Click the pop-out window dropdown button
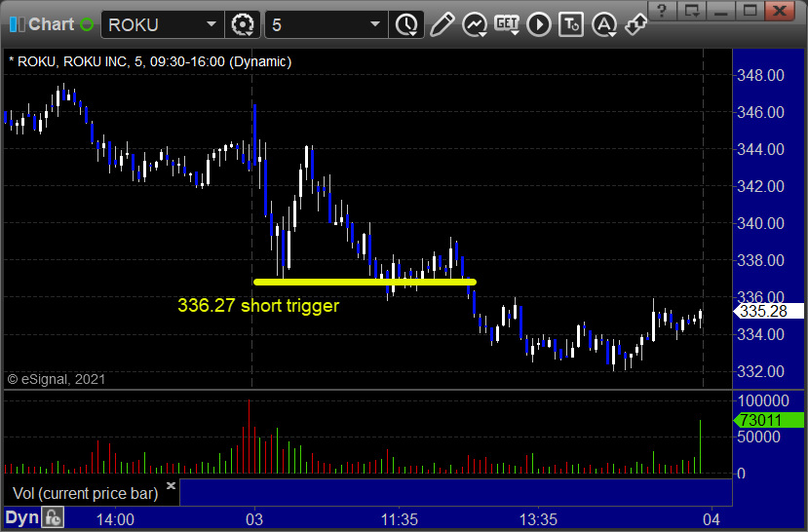808x532 pixels. [x=692, y=11]
